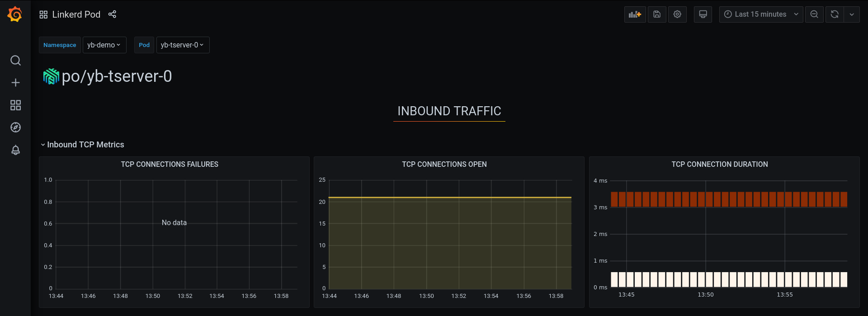Click the 13:50 label on duration heatmap axis
This screenshot has height=316, width=868.
(x=706, y=295)
